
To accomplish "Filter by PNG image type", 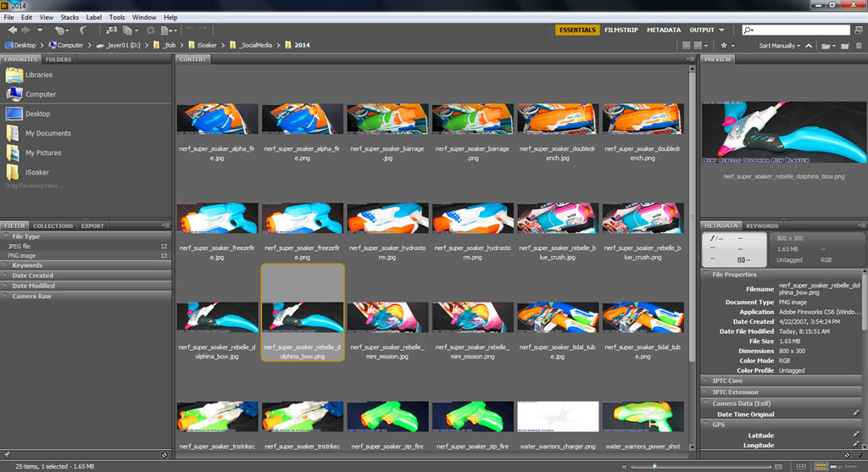I will point(86,256).
